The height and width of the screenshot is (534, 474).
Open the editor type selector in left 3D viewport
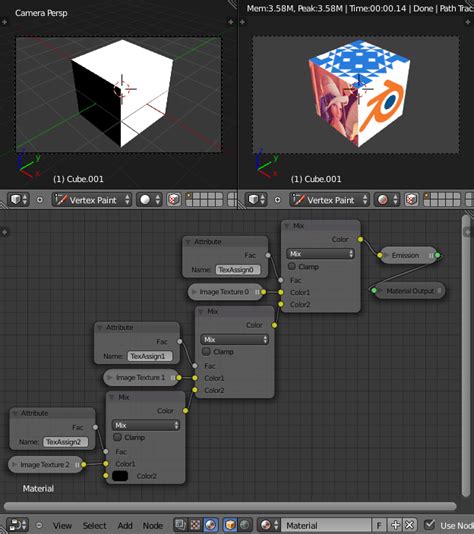[18, 200]
